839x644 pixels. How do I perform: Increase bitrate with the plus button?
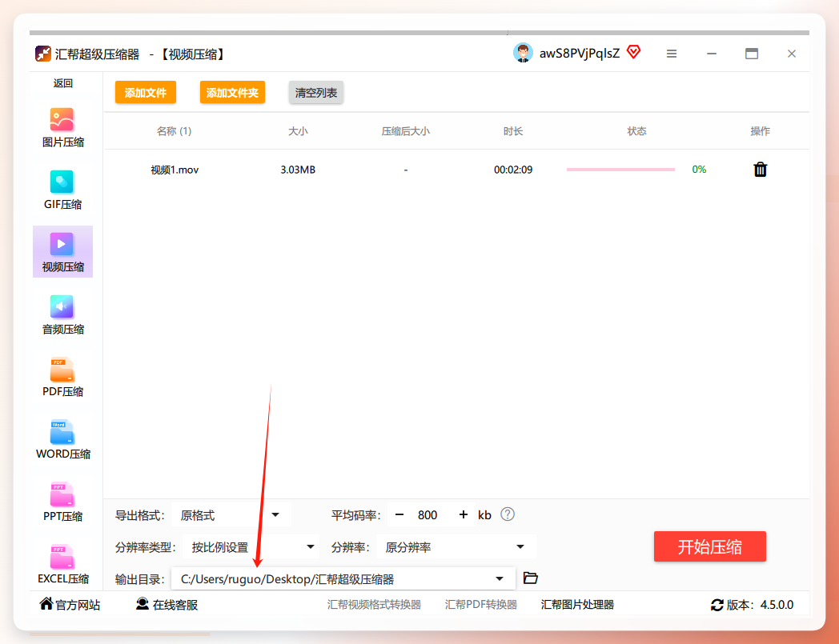tap(464, 514)
